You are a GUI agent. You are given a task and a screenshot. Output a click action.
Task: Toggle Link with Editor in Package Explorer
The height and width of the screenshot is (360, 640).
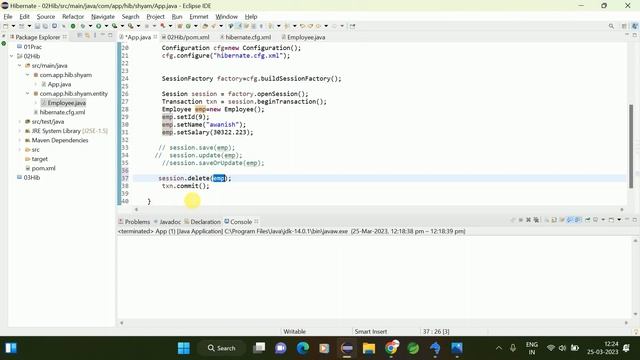tap(87, 36)
